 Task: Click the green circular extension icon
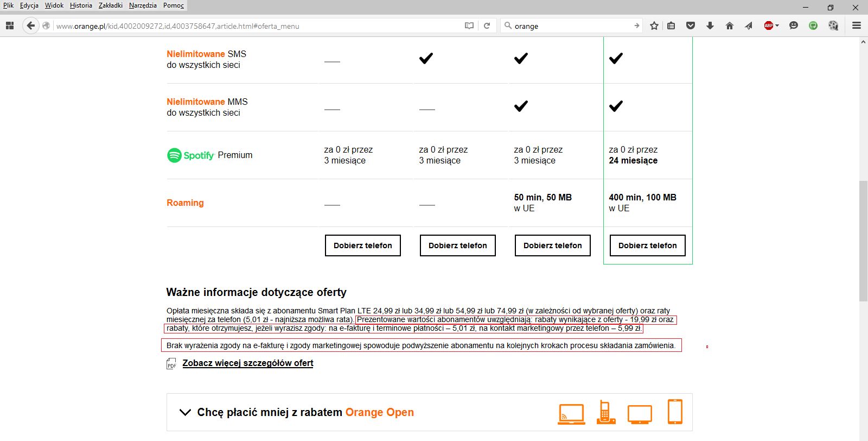[813, 26]
